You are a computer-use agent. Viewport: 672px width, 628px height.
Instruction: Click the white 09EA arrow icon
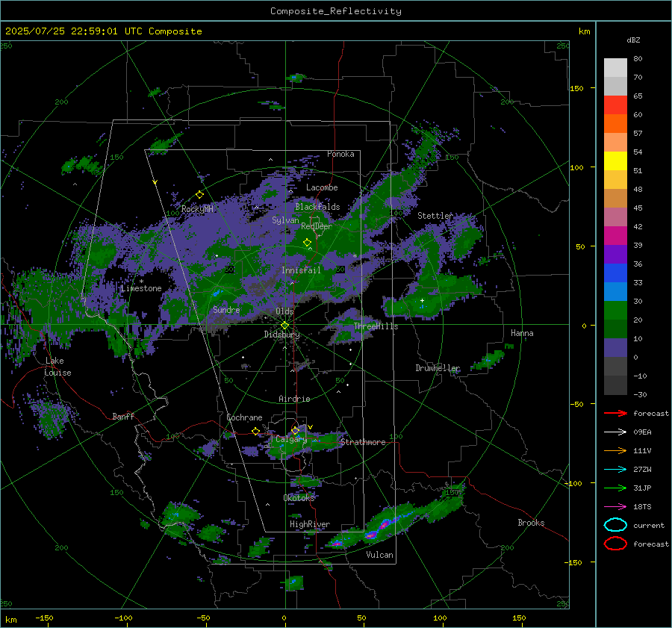pos(615,432)
